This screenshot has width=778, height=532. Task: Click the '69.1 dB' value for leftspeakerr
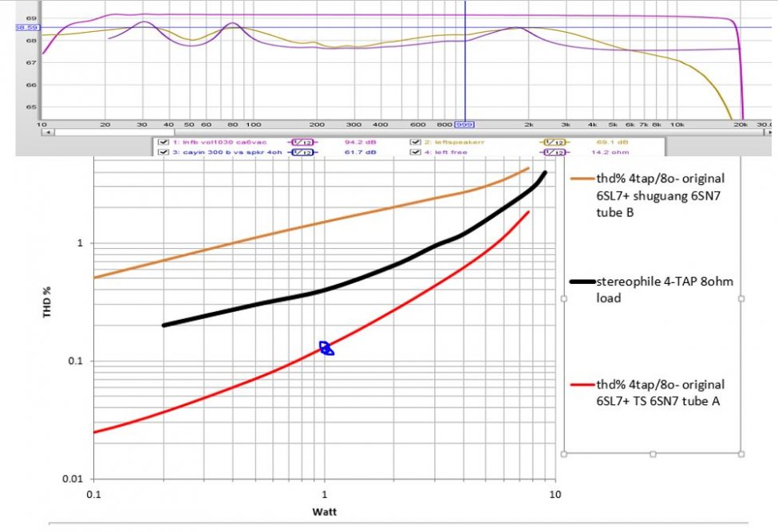(x=612, y=142)
